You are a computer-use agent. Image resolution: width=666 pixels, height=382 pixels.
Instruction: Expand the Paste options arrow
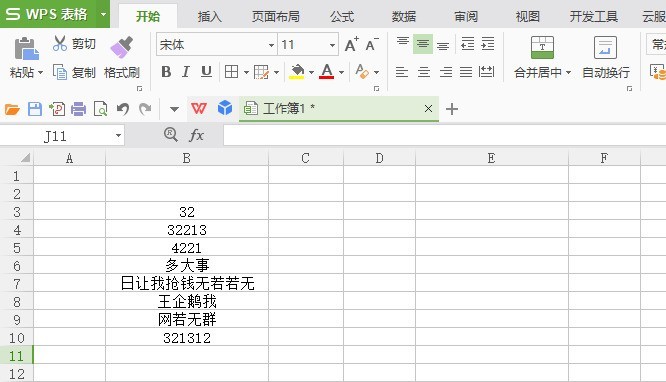(40, 73)
